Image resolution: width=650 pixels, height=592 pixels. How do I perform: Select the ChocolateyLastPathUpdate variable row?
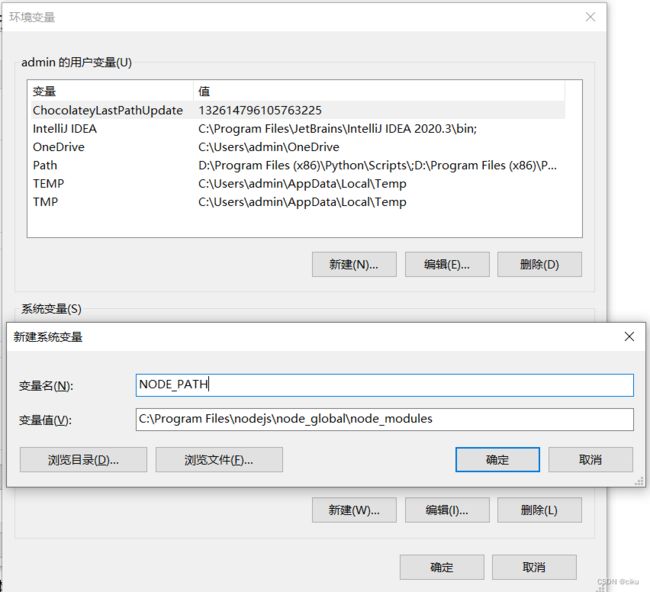pyautogui.click(x=298, y=110)
